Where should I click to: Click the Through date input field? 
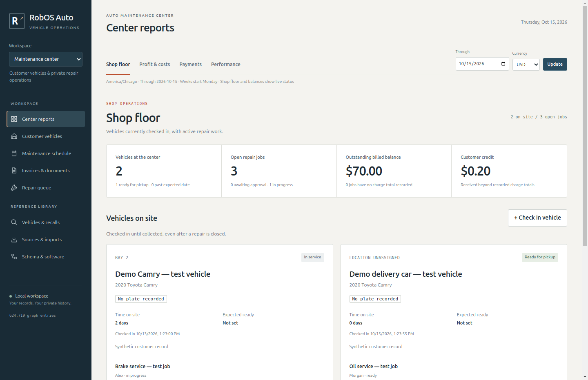[482, 64]
